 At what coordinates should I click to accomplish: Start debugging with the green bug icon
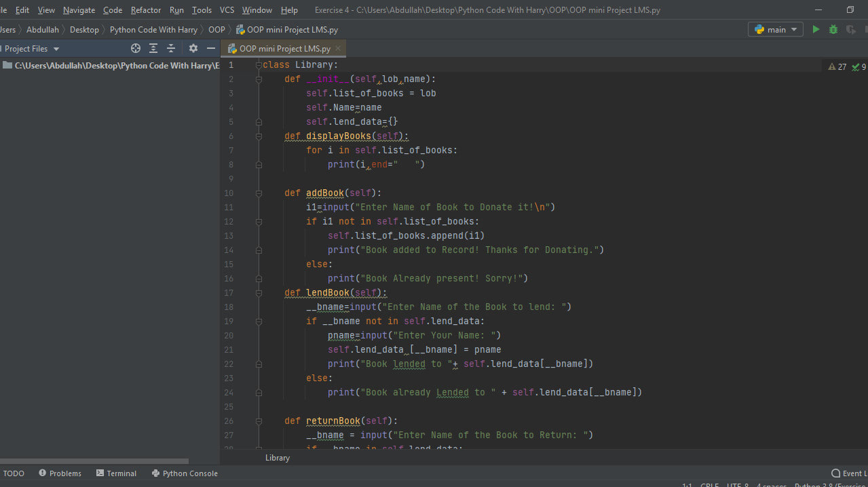pyautogui.click(x=833, y=29)
